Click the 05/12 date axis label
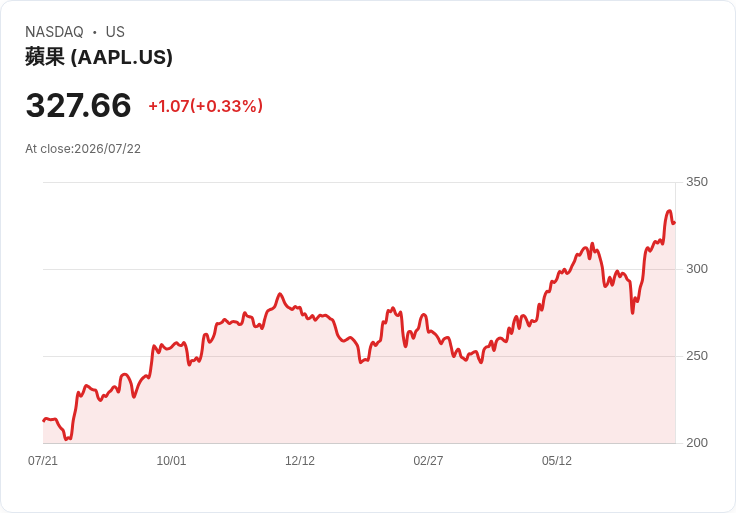736x513 pixels. click(557, 461)
